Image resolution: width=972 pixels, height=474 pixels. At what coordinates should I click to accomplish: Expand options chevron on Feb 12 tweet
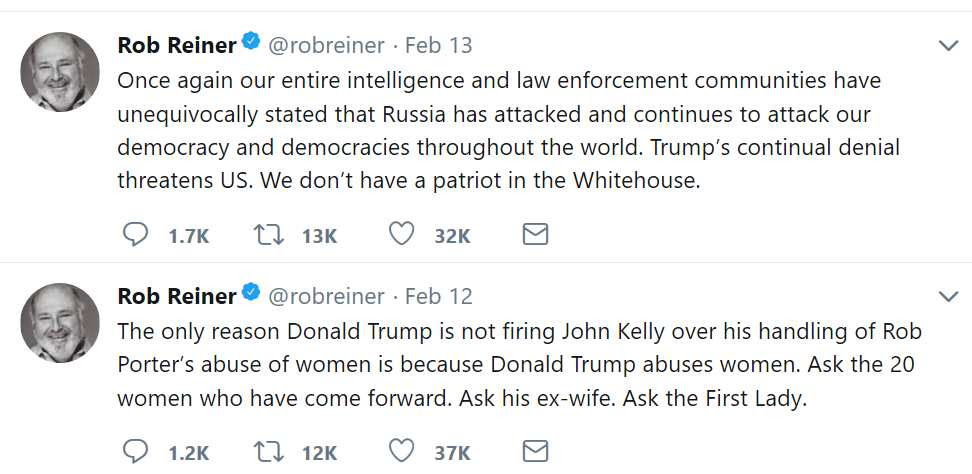948,297
